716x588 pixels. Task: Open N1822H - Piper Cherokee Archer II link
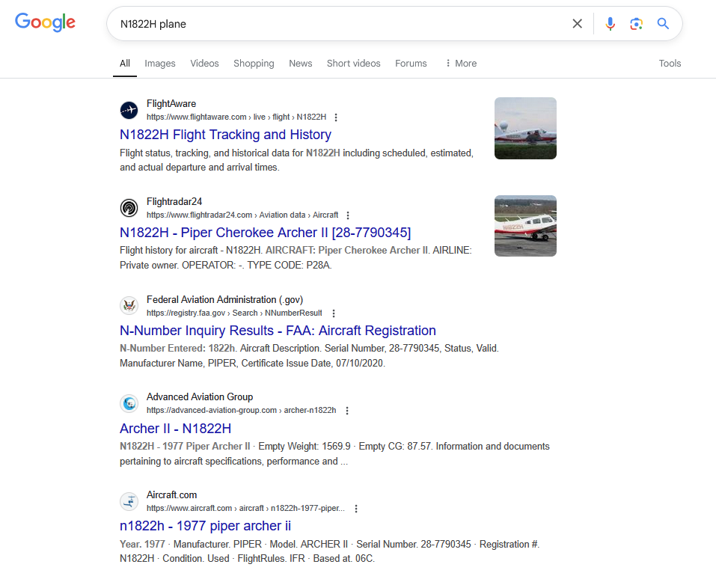pyautogui.click(x=266, y=233)
